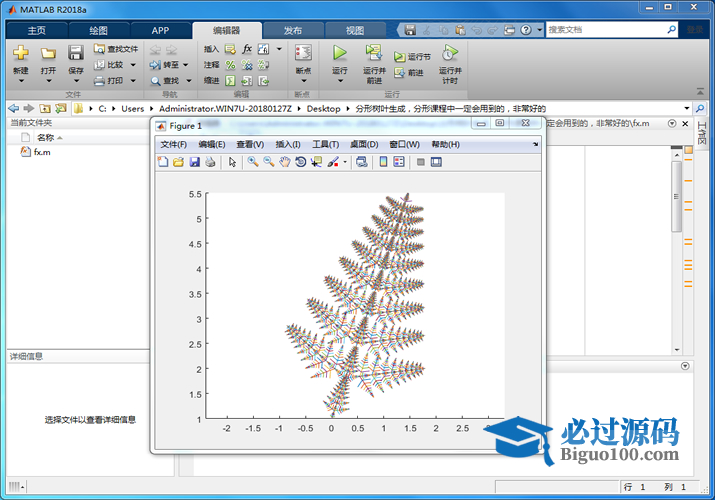This screenshot has height=500, width=715.
Task: Open Figure 1 文件(F) menu
Action: coord(173,144)
